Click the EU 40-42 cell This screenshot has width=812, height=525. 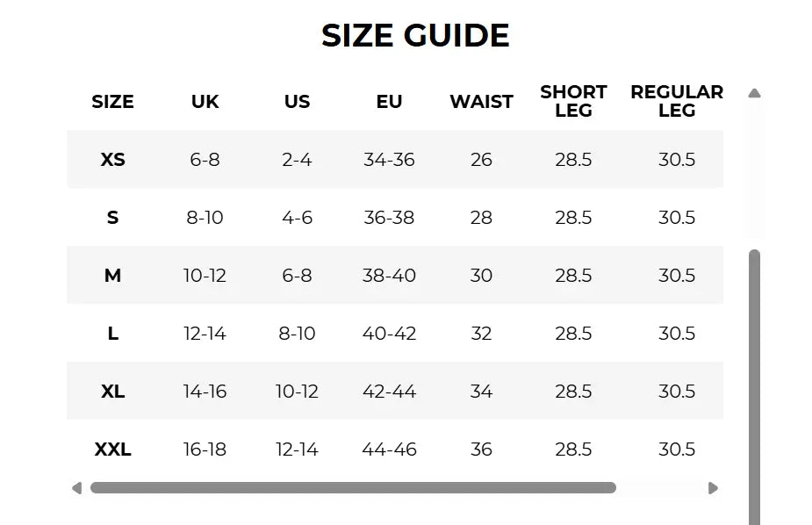tap(389, 334)
